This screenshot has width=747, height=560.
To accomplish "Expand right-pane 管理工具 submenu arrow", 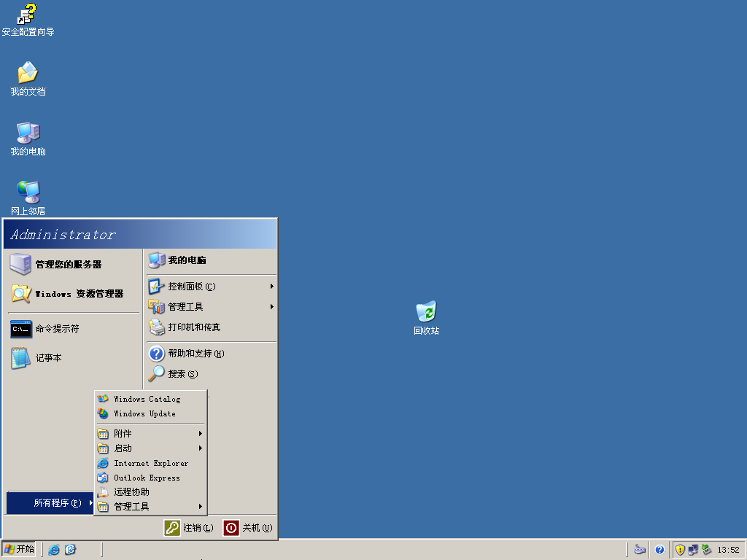I will click(271, 307).
